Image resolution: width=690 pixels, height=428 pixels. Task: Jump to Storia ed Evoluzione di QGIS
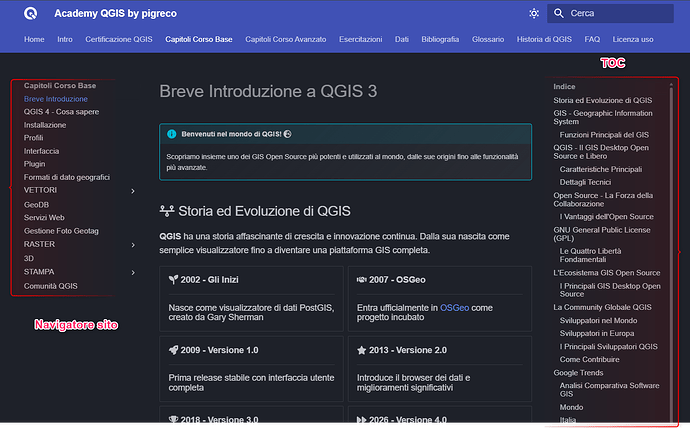[x=602, y=100]
